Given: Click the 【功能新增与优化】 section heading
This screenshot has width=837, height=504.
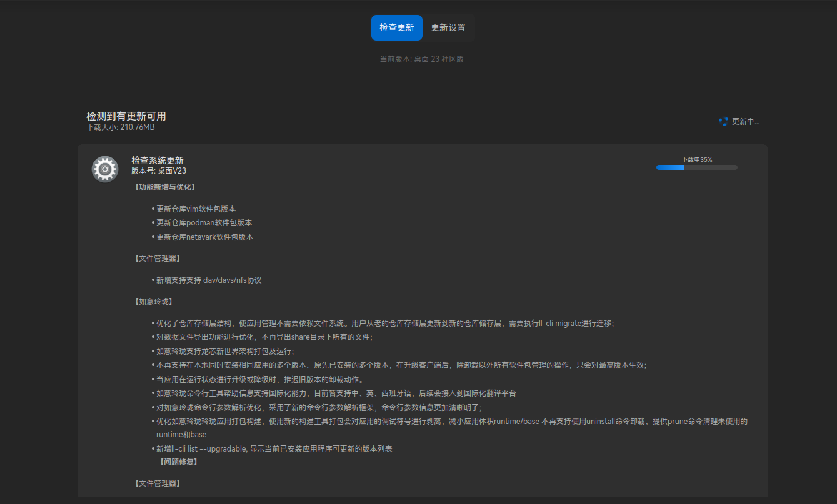Looking at the screenshot, I should [x=165, y=187].
